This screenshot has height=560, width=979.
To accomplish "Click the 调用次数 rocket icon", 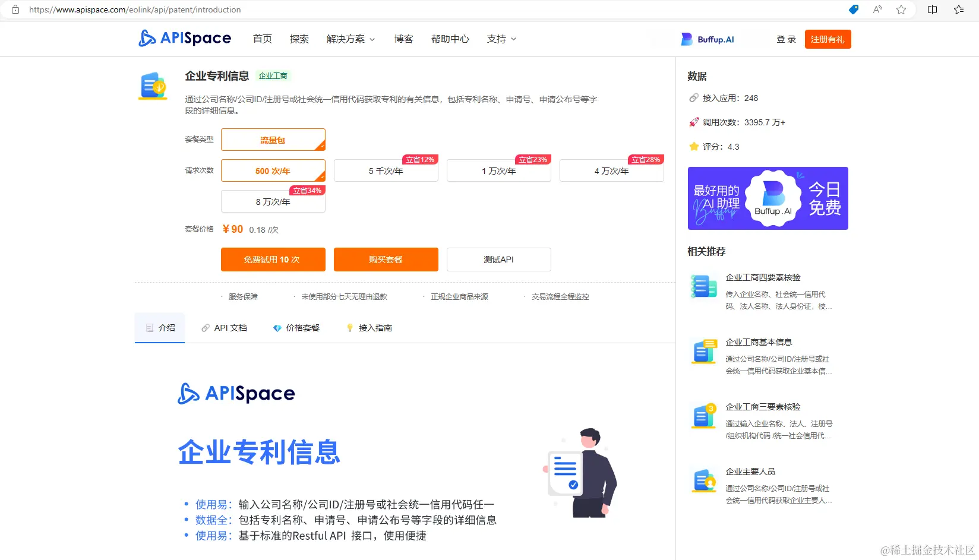I will (x=693, y=122).
